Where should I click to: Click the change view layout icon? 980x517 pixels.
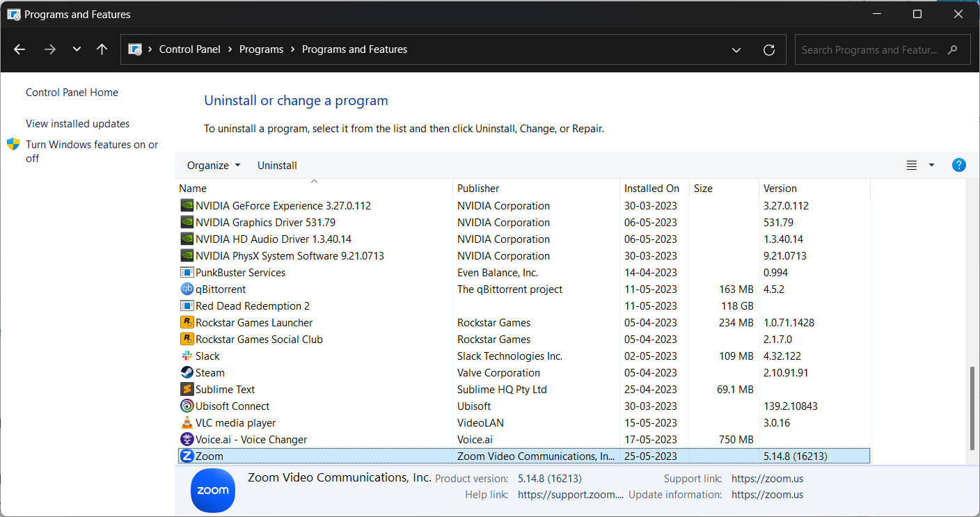[x=912, y=166]
